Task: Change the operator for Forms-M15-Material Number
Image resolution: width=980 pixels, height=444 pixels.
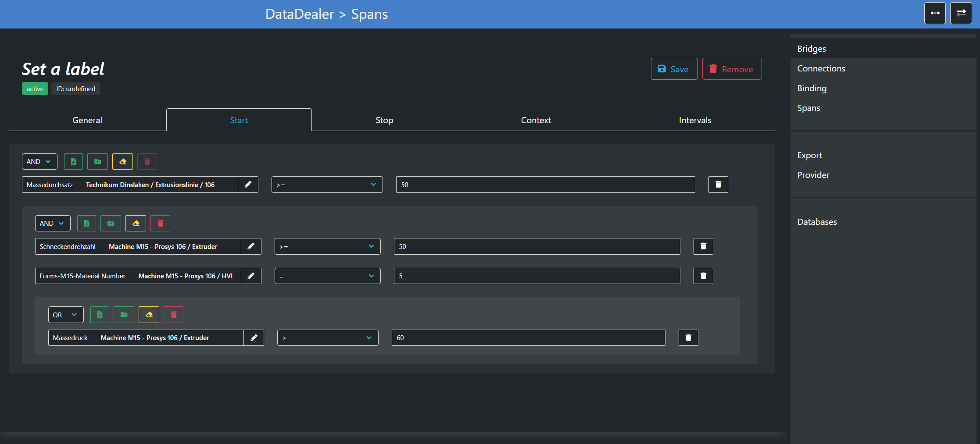Action: point(327,276)
